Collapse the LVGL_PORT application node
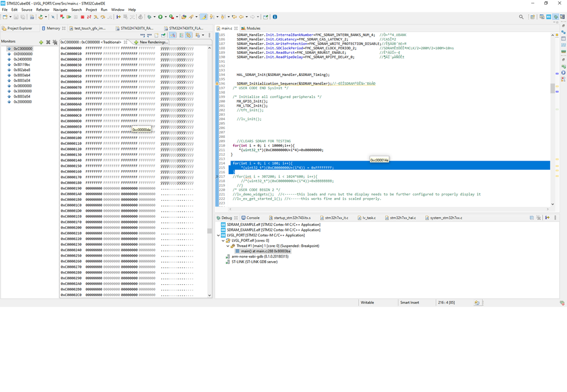The height and width of the screenshot is (392, 567). point(219,235)
